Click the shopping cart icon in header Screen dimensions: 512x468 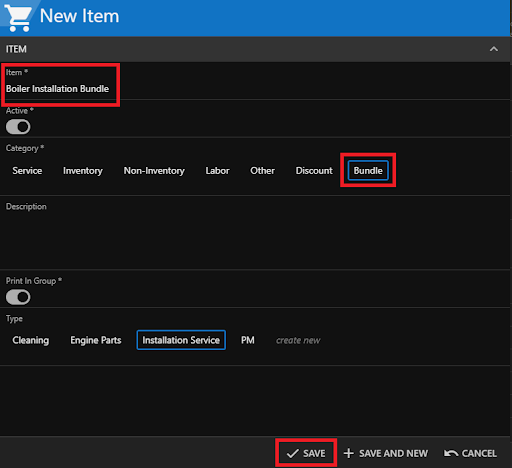[x=18, y=18]
